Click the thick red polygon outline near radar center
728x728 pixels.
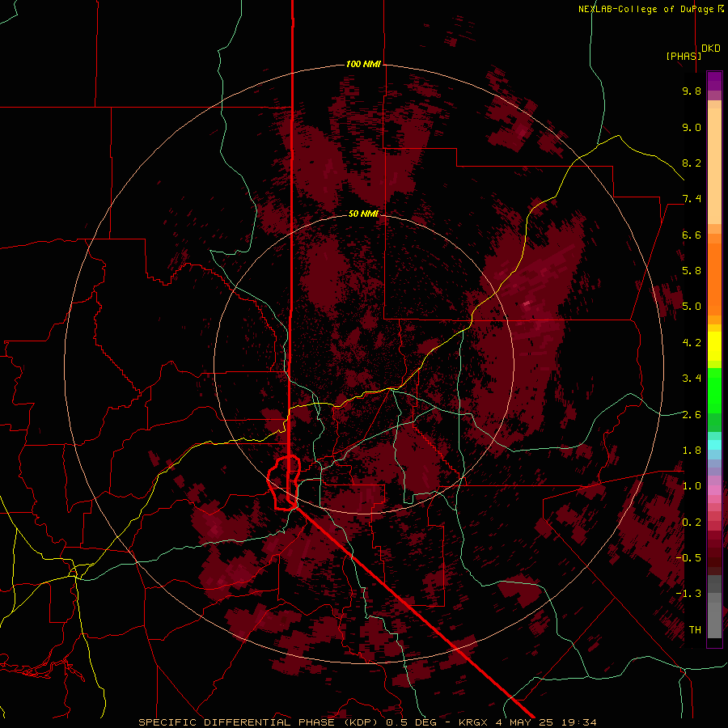click(284, 483)
